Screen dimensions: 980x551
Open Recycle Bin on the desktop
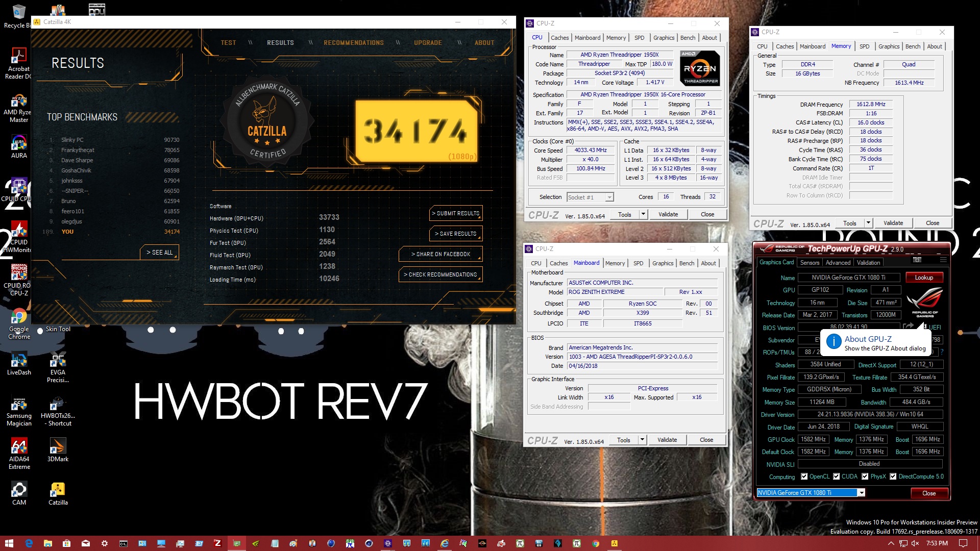point(18,17)
